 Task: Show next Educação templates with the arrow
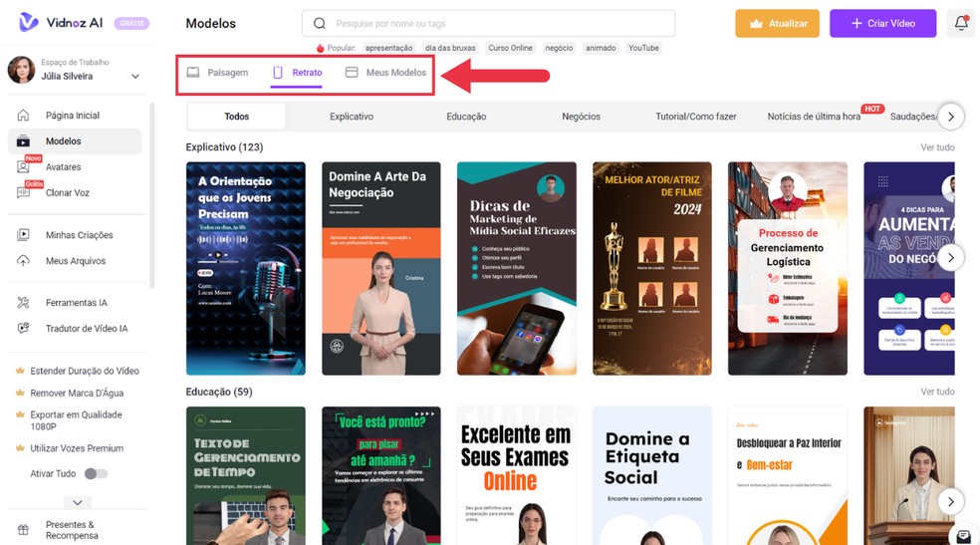coord(951,501)
